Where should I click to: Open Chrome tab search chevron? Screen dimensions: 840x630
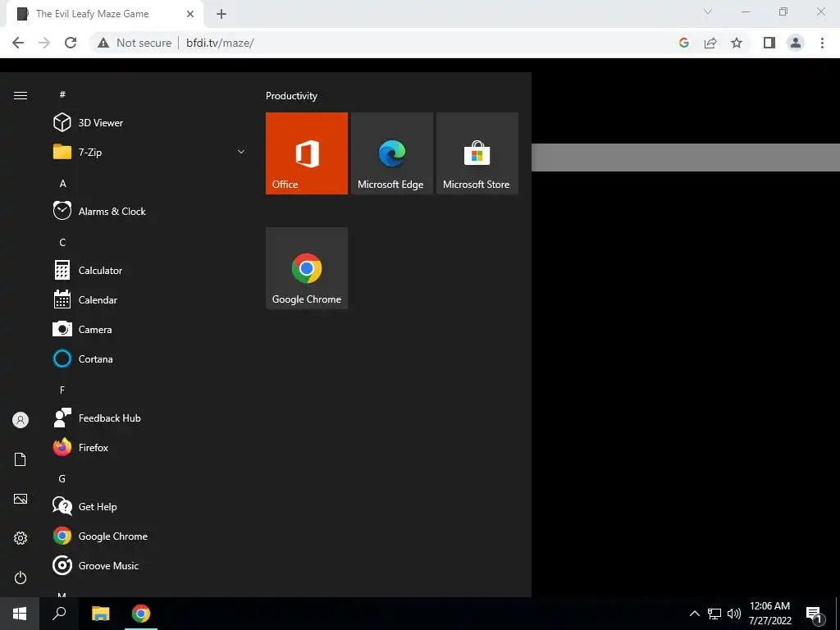click(x=708, y=11)
